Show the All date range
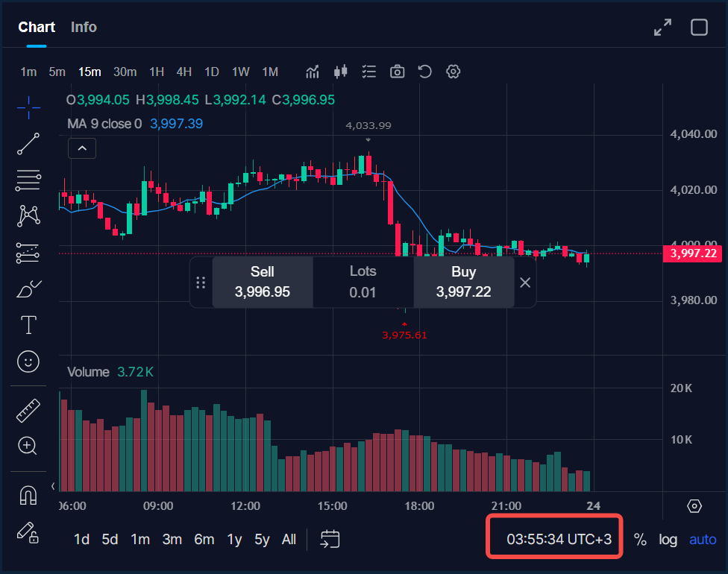 pyautogui.click(x=289, y=540)
